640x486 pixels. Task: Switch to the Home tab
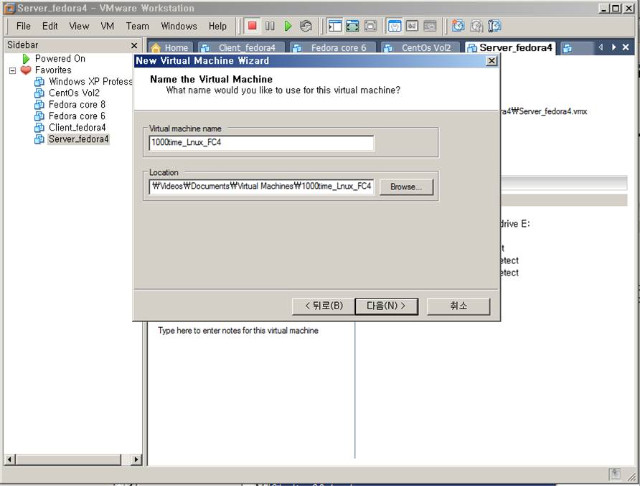tap(171, 48)
